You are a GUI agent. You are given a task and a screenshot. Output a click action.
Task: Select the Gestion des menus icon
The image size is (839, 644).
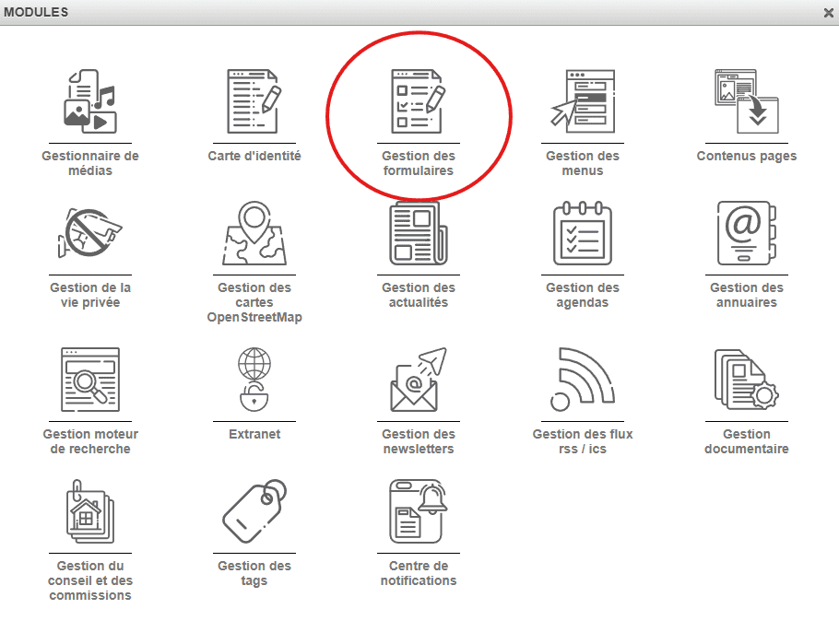coord(583,101)
